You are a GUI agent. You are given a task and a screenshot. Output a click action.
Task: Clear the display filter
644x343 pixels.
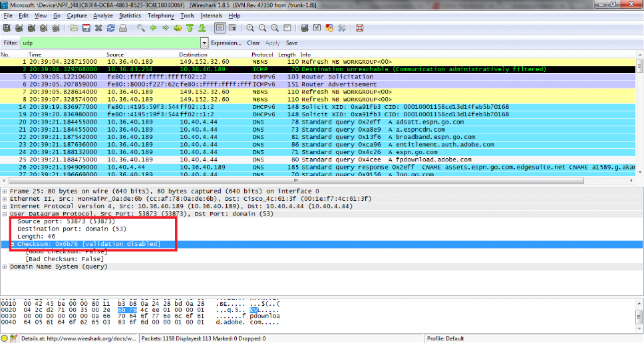coord(253,43)
